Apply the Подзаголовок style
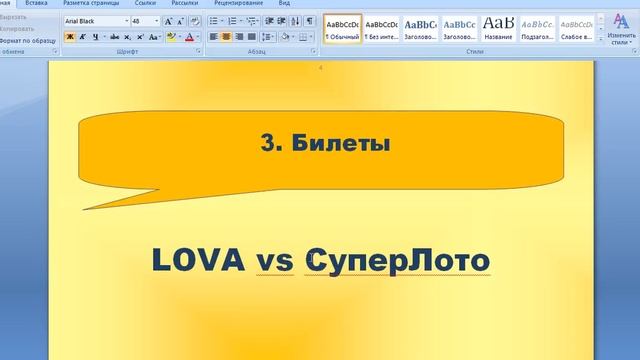Viewport: 640px width, 360px height. 538,29
